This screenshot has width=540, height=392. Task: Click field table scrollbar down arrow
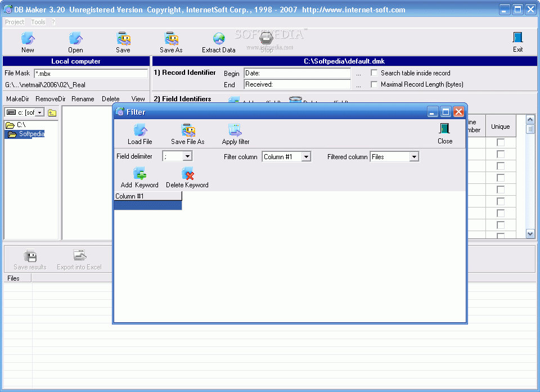[x=530, y=234]
